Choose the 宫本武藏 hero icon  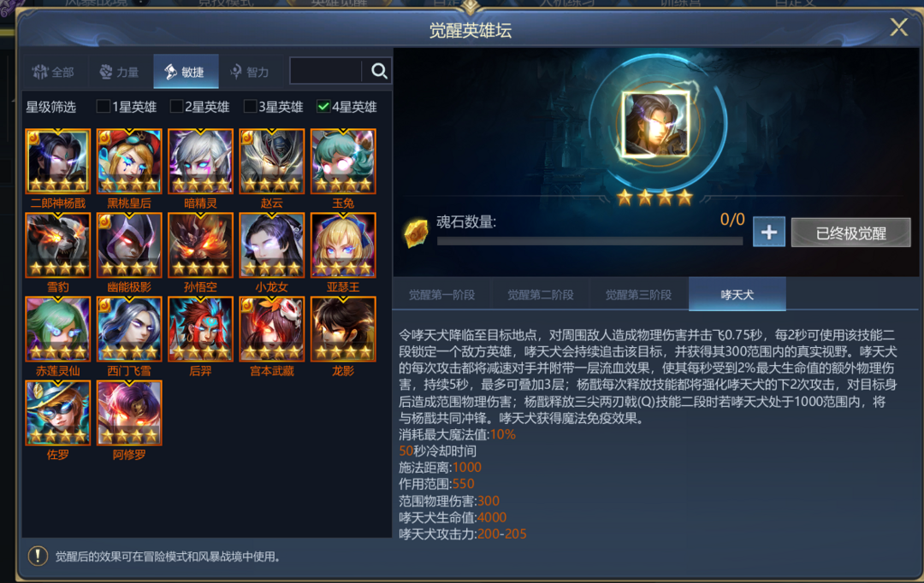click(272, 328)
